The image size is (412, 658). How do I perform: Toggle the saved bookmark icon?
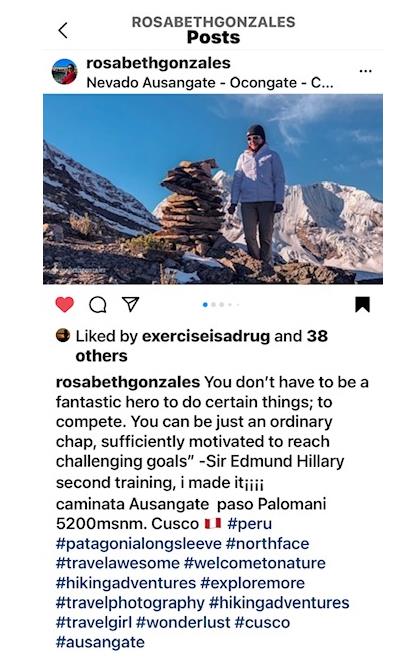[x=362, y=304]
